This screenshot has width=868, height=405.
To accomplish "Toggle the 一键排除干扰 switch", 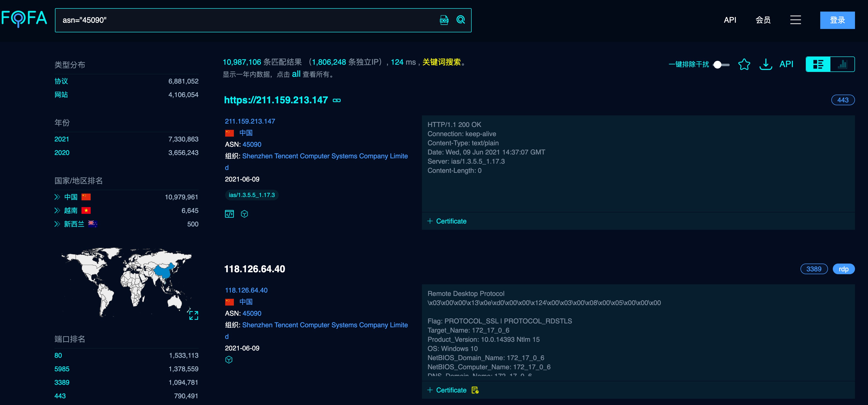I will coord(721,64).
